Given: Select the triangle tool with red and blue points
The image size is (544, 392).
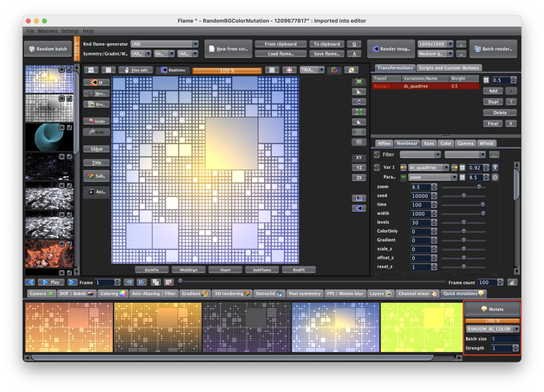Looking at the screenshot, I should tap(359, 122).
